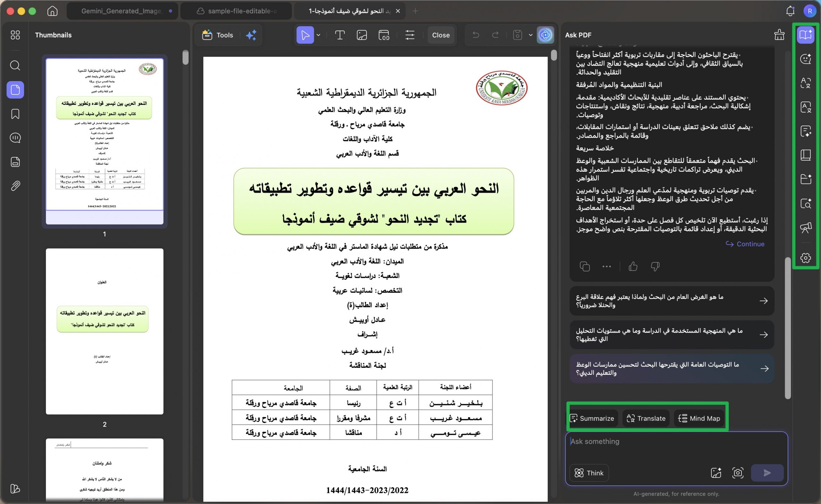The image size is (821, 504).
Task: Open the notifications bell
Action: tap(790, 11)
